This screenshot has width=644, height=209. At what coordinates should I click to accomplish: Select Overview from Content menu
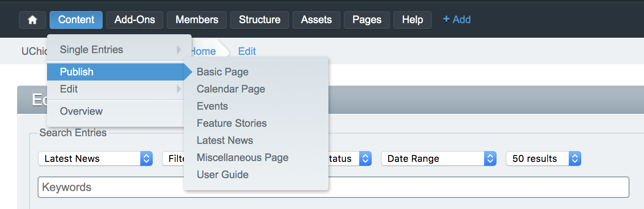[x=81, y=111]
